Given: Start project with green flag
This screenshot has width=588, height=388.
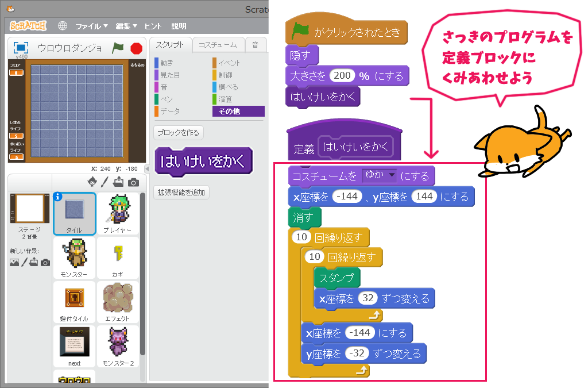Looking at the screenshot, I should pyautogui.click(x=118, y=48).
